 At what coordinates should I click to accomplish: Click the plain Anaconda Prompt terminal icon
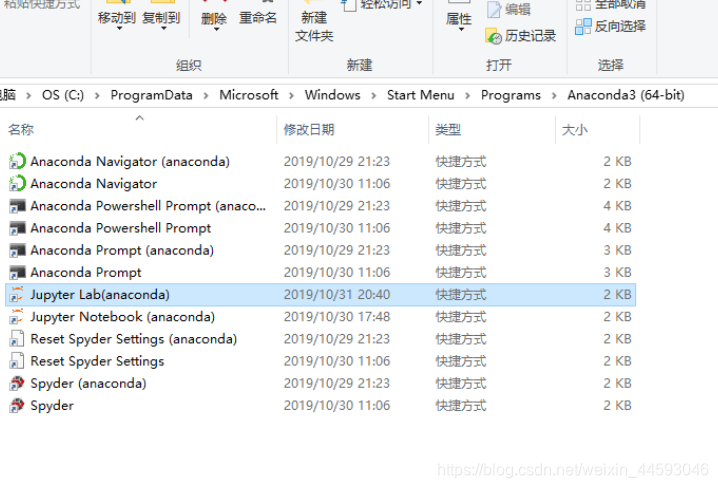(17, 272)
